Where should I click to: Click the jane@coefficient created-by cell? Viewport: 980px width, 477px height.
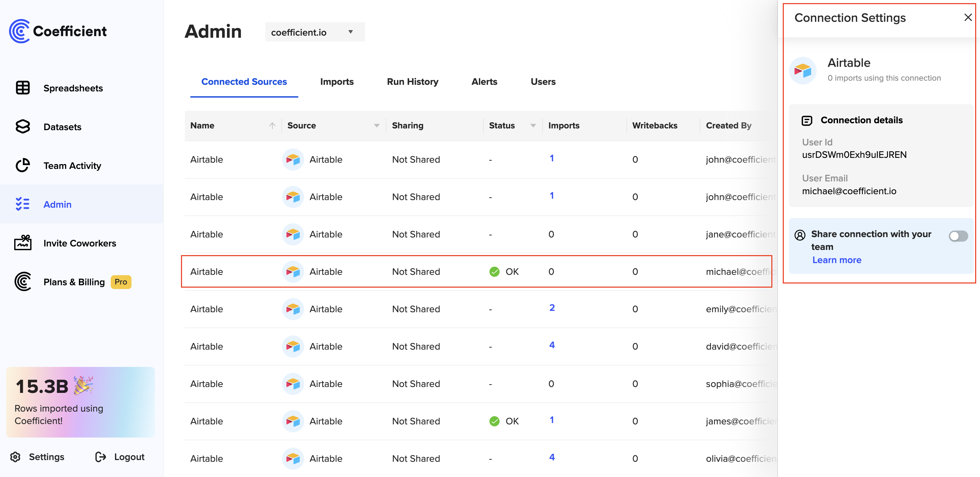741,234
